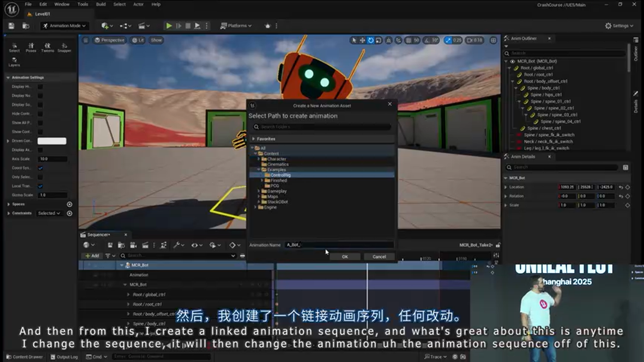Open the Animation Mode dropdown

(x=64, y=25)
